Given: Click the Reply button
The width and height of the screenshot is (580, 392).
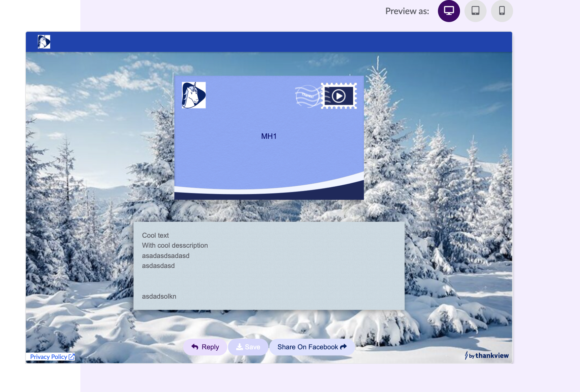Looking at the screenshot, I should 205,347.
